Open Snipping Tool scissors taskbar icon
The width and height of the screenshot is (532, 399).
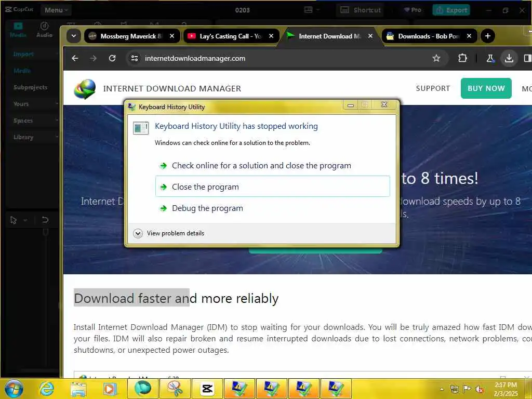(175, 389)
